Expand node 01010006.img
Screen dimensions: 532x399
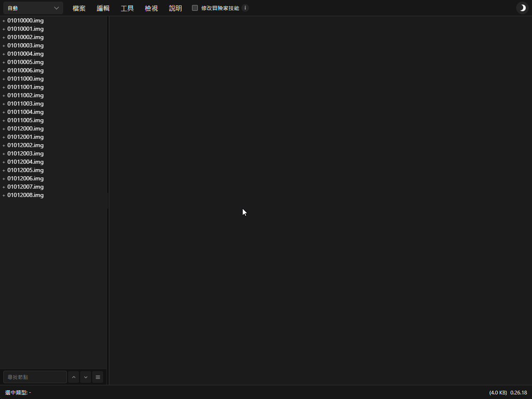pyautogui.click(x=4, y=71)
